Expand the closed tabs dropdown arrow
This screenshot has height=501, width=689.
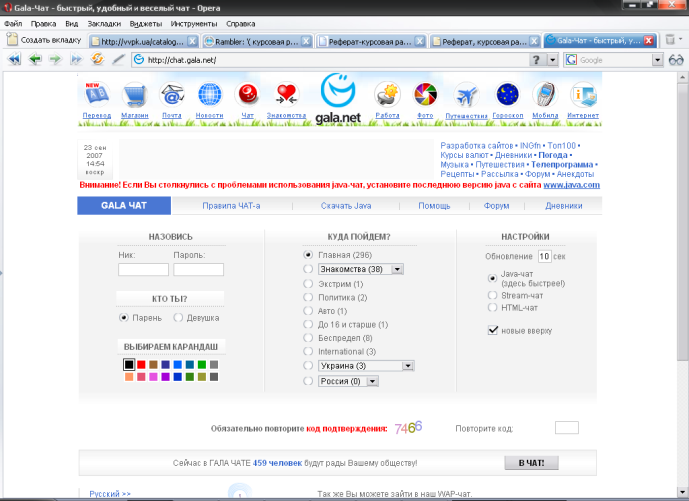(x=681, y=40)
